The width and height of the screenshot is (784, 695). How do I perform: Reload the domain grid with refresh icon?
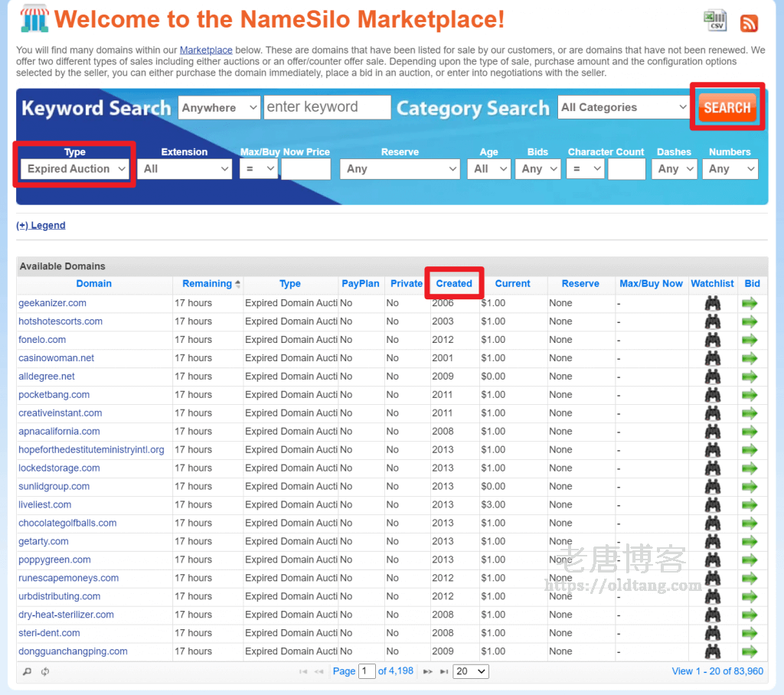[x=45, y=671]
